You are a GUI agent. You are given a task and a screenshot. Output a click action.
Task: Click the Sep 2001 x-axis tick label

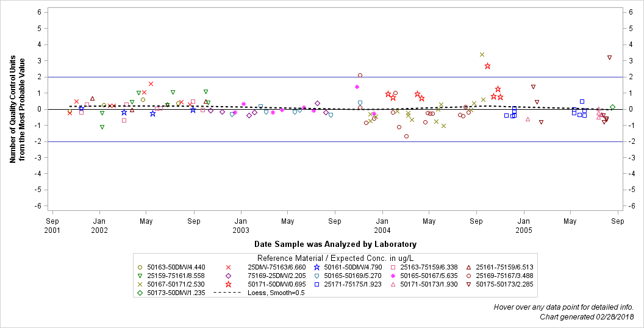tap(52, 226)
